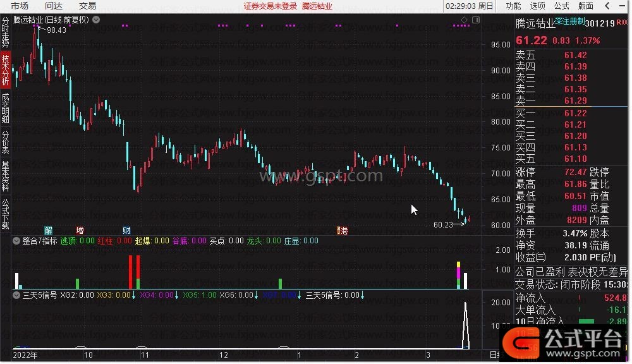This screenshot has height=364, width=632.
Task: Click the 买点 indicator value
Action: [226, 241]
